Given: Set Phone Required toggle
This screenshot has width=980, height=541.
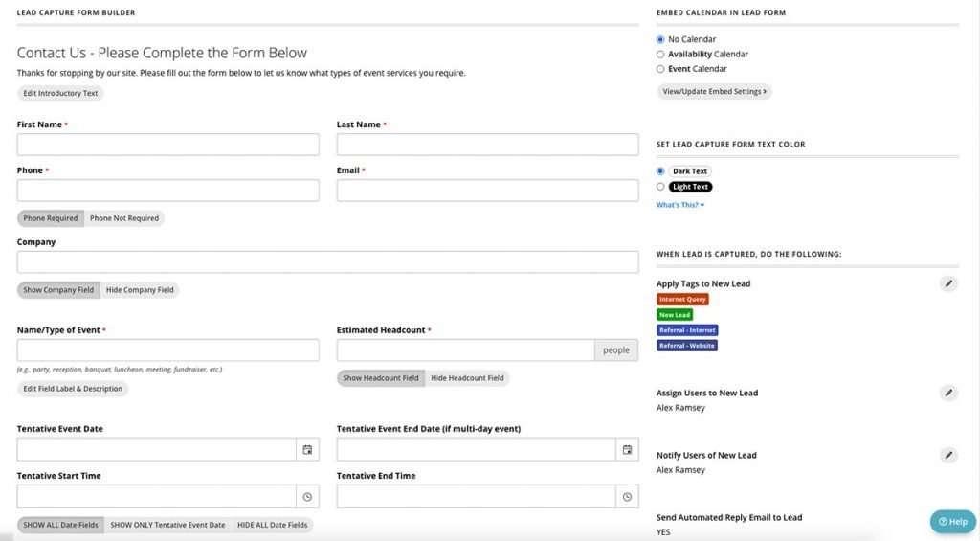Looking at the screenshot, I should [x=51, y=218].
